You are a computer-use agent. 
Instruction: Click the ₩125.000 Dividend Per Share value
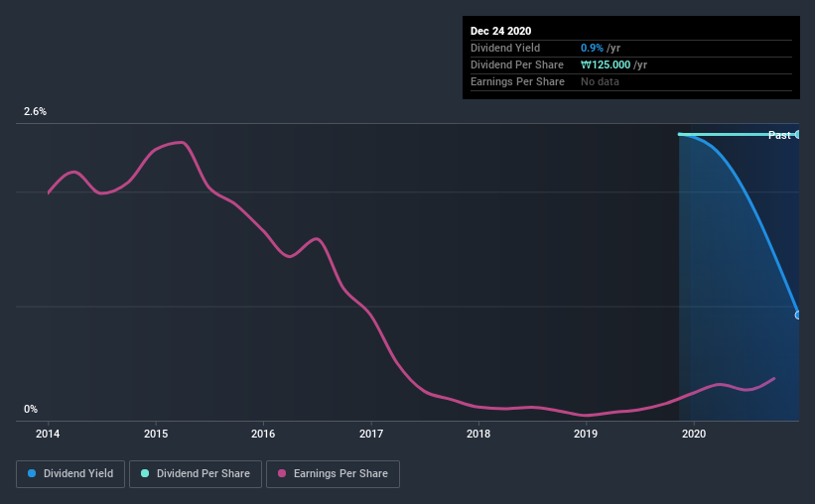(x=606, y=64)
